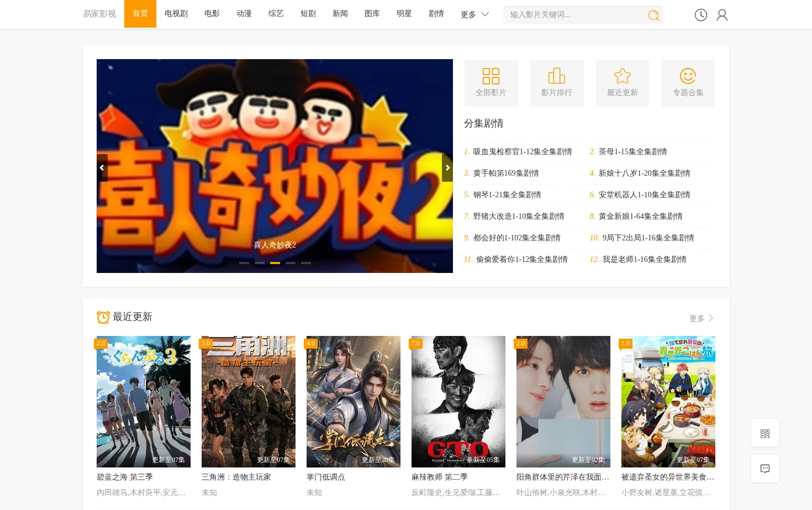812x510 pixels.
Task: Click the message feedback floating icon
Action: coord(765,469)
